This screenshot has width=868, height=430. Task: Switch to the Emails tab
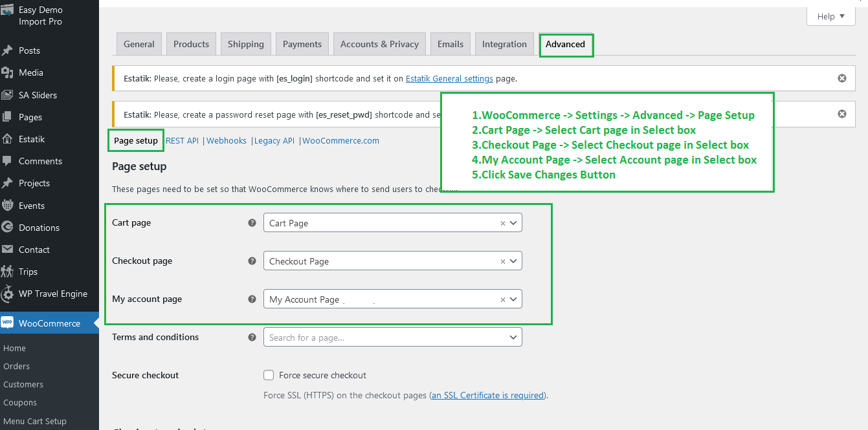pos(451,44)
